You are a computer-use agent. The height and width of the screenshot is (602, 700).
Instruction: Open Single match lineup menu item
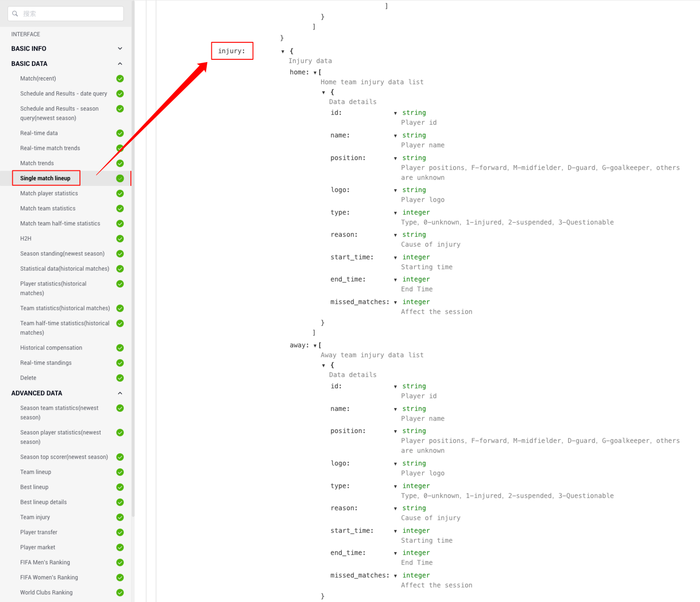(45, 178)
